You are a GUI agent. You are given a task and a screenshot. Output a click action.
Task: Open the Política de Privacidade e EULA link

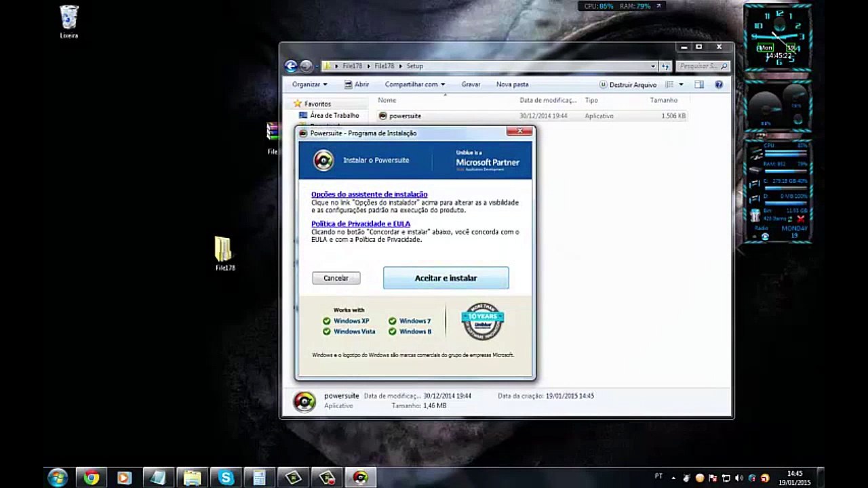pos(360,224)
